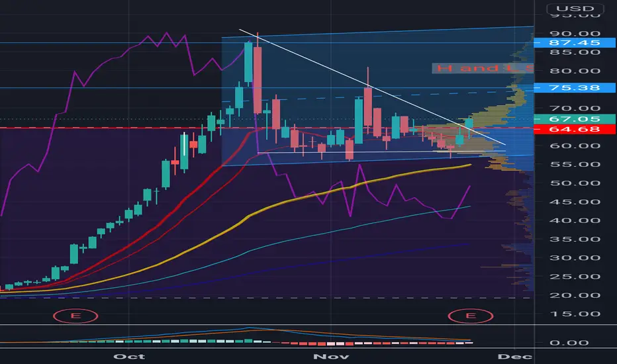Click the 90.00 price axis label

pos(575,34)
